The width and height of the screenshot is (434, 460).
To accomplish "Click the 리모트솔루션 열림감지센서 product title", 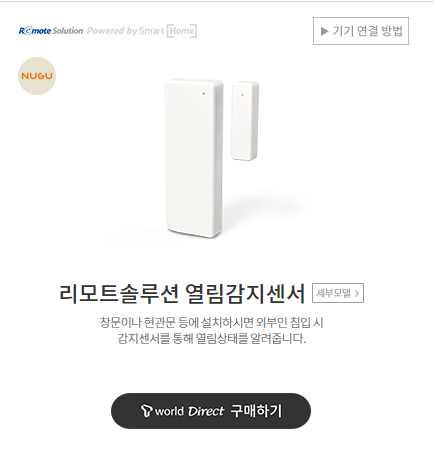I will pos(182,294).
